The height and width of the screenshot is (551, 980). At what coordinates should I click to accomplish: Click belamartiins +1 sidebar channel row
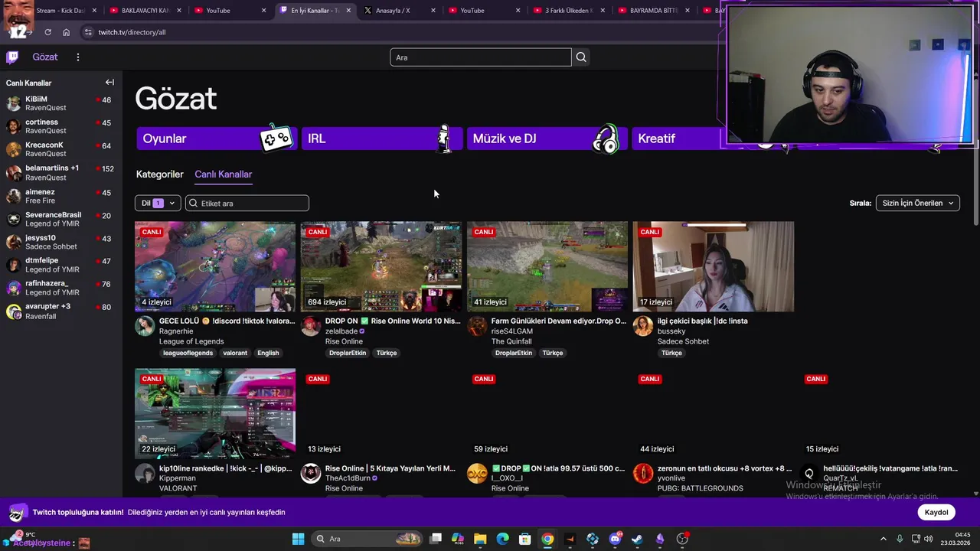click(61, 172)
